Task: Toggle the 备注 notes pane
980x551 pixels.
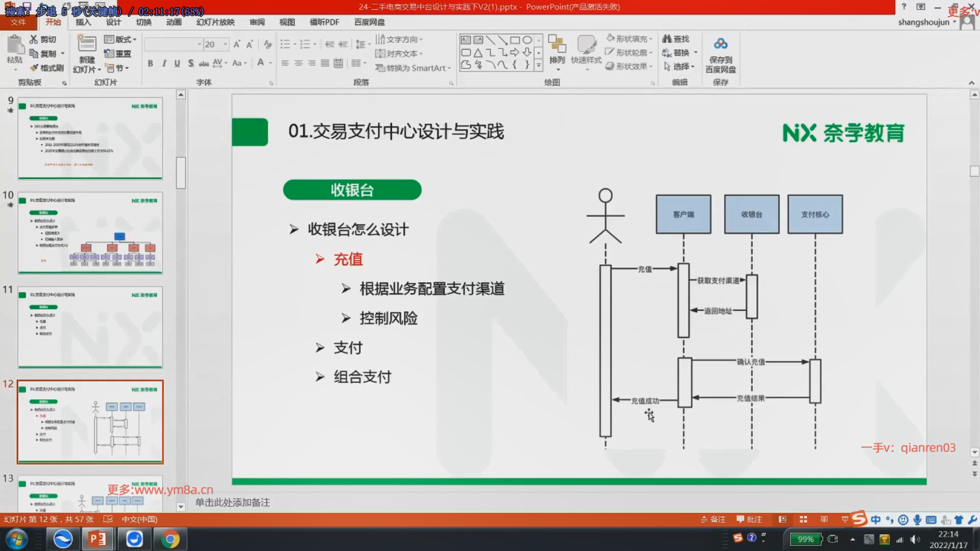Action: point(713,519)
